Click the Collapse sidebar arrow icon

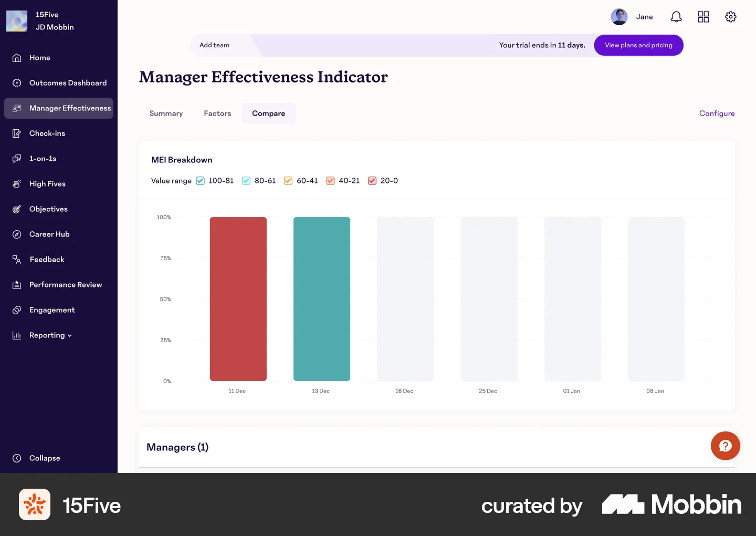pos(17,458)
